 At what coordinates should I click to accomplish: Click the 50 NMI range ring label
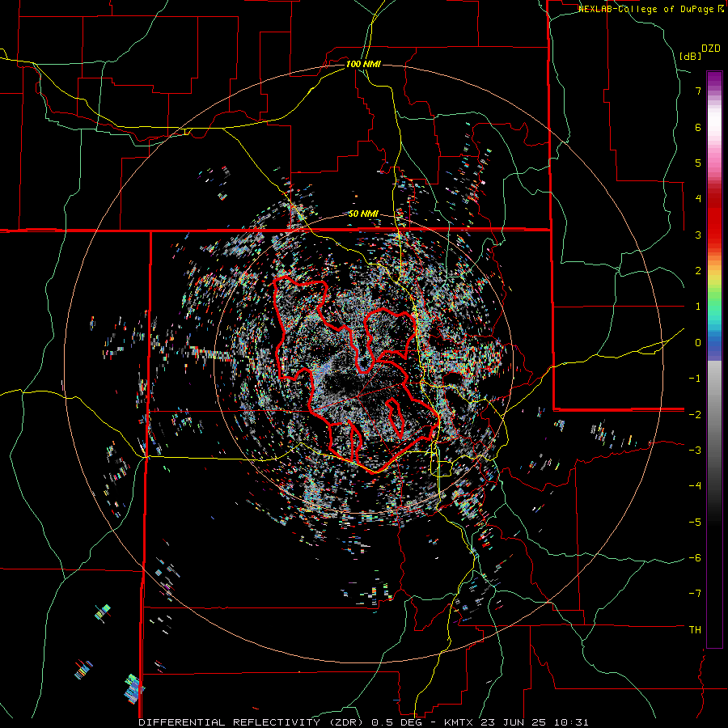[x=363, y=214]
